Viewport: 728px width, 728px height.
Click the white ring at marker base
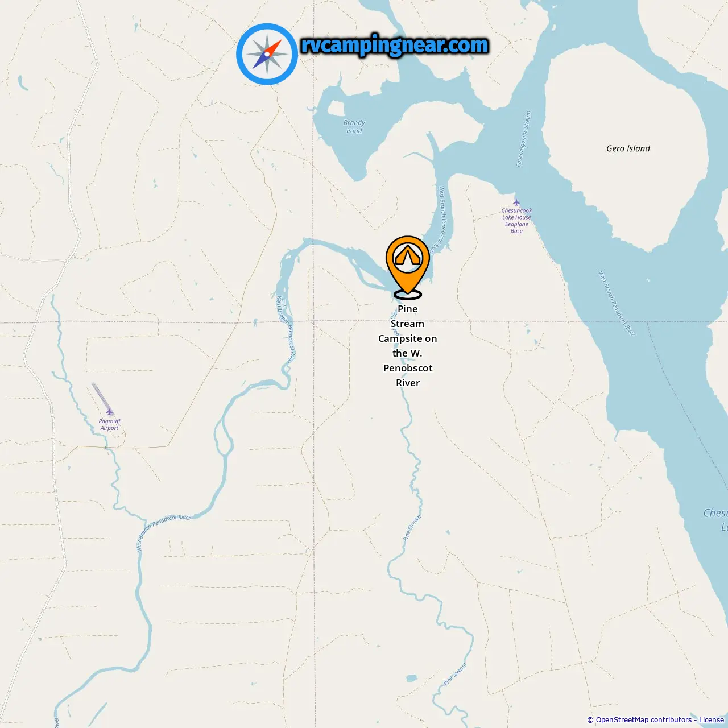tap(408, 294)
